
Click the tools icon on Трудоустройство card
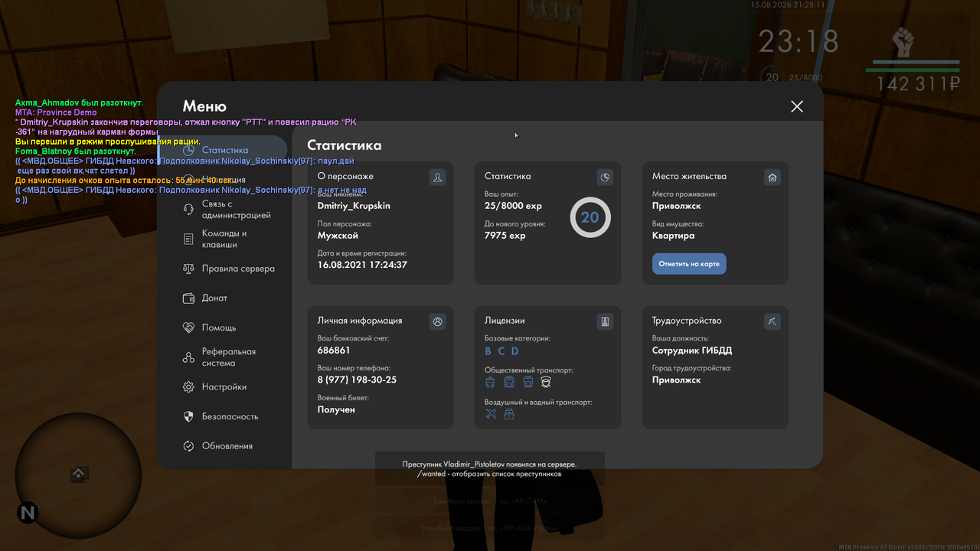(773, 322)
